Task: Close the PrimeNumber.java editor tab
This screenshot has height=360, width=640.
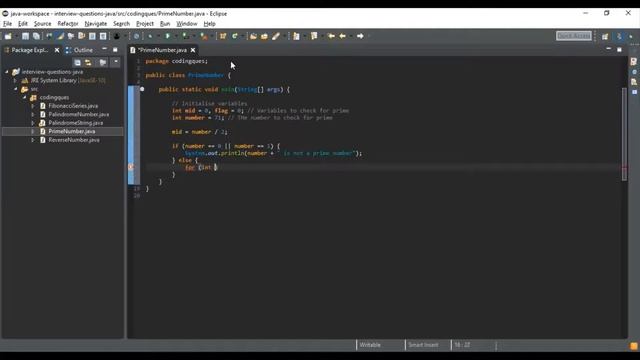Action: 193,50
